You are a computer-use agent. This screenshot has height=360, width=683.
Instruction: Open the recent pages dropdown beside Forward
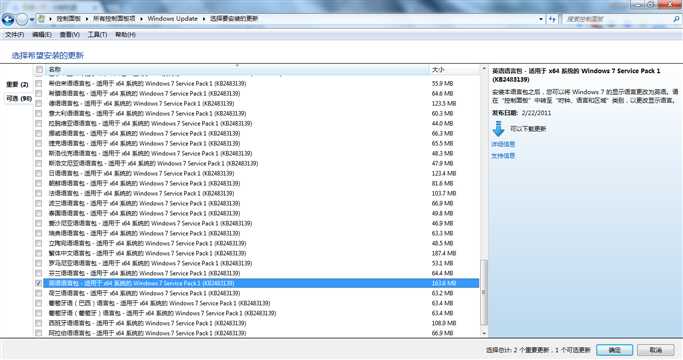32,20
